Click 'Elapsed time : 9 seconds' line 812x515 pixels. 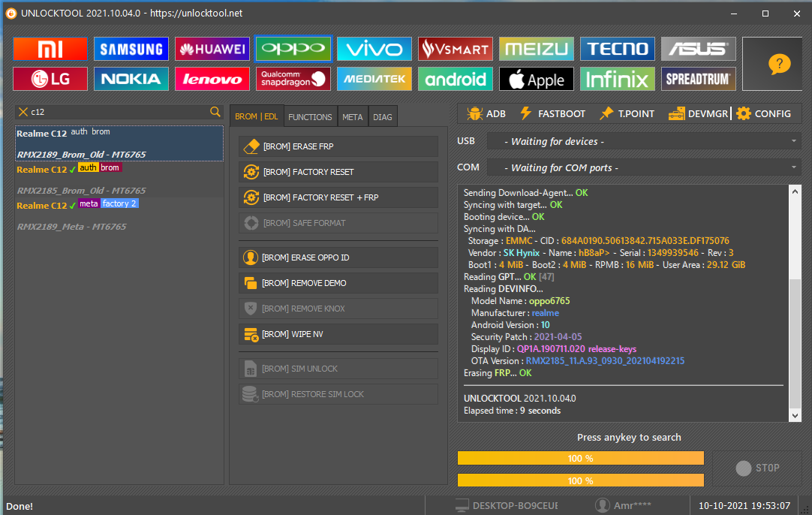[x=512, y=411]
